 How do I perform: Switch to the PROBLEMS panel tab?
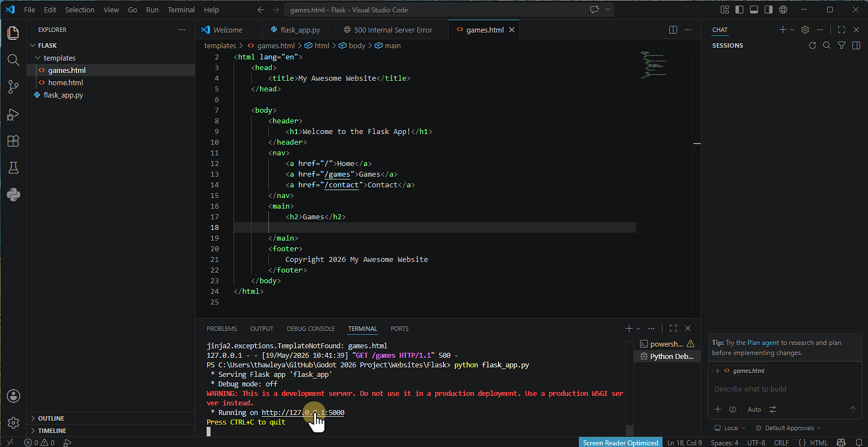pyautogui.click(x=222, y=329)
